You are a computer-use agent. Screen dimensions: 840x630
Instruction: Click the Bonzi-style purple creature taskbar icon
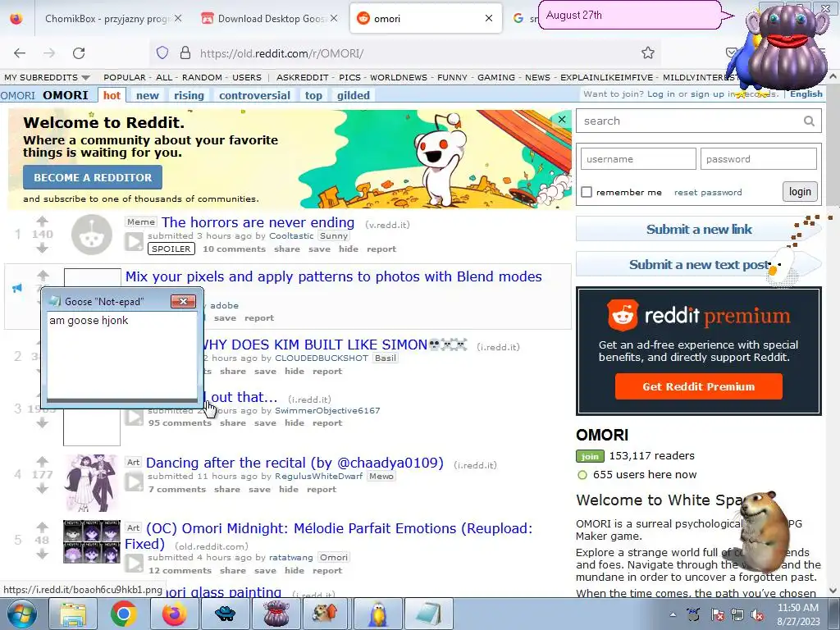click(276, 614)
